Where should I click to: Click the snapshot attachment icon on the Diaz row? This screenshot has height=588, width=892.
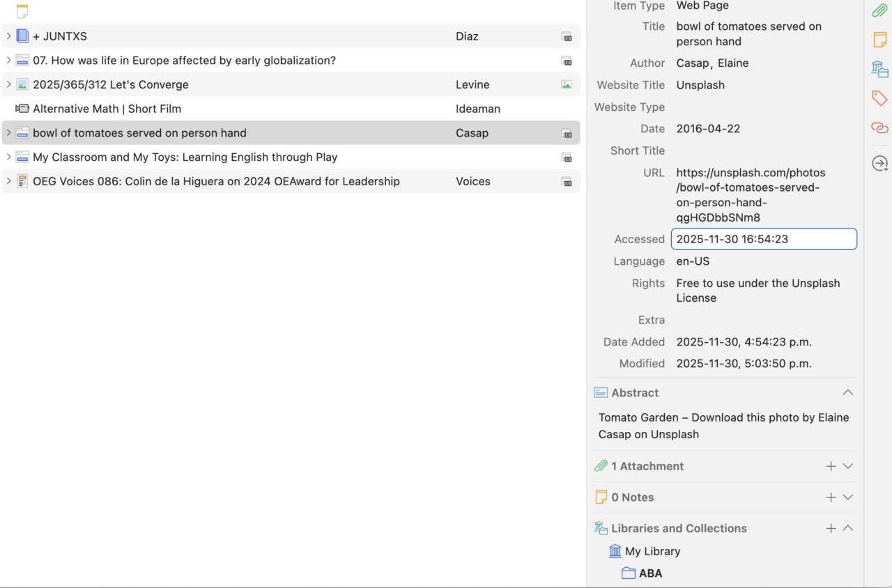tap(567, 36)
